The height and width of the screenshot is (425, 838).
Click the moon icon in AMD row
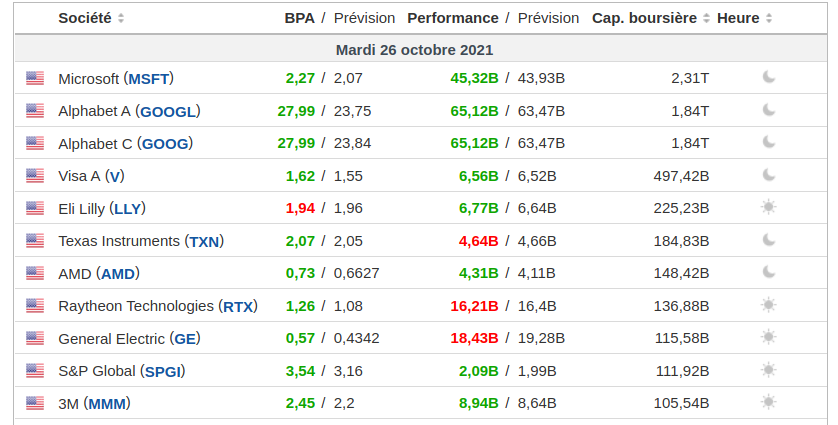768,273
